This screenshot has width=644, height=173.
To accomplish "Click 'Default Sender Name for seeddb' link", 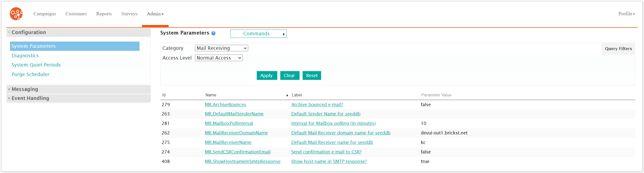I will click(x=326, y=114).
